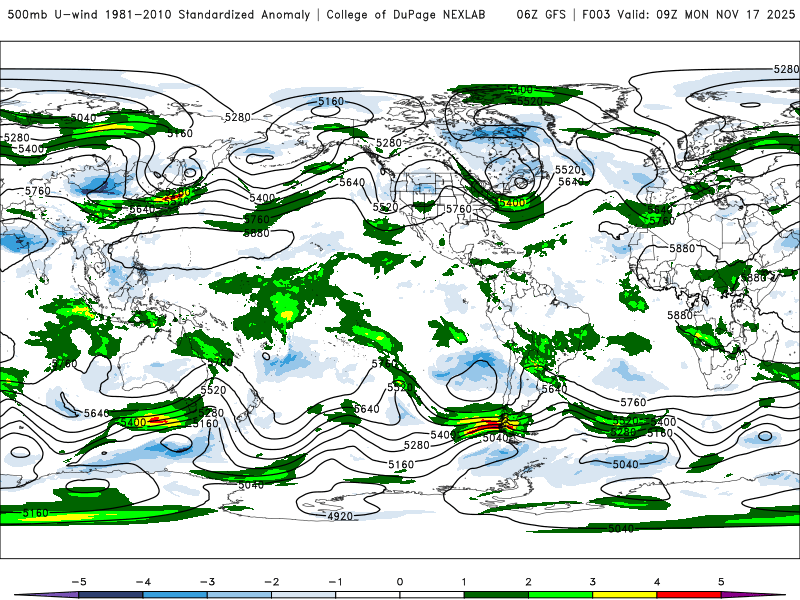Click 'MON NOV 17 2025' valid date
800x600 pixels.
click(740, 15)
